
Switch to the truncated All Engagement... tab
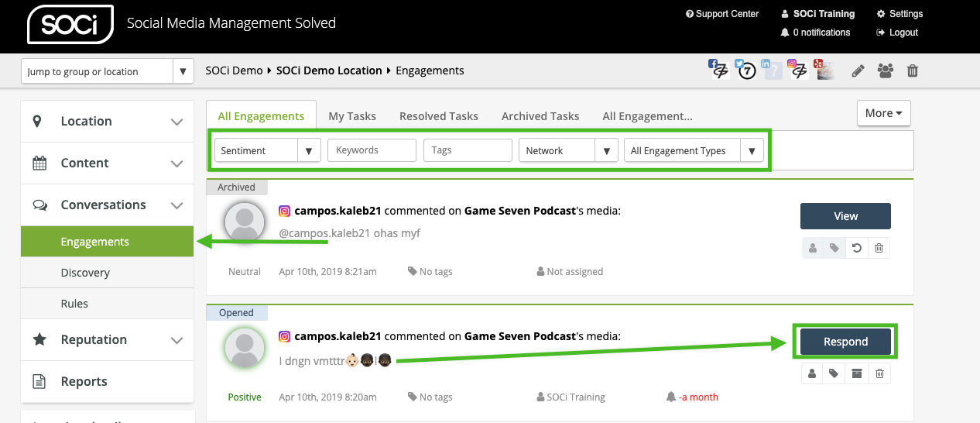pos(648,116)
